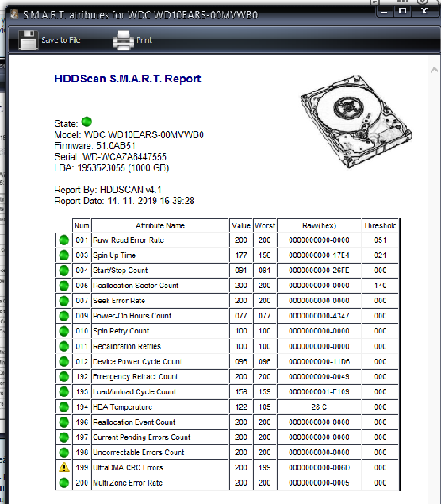Image resolution: width=441 pixels, height=504 pixels.
Task: Click threshold 051 for Raw Read Error Rate
Action: point(380,240)
